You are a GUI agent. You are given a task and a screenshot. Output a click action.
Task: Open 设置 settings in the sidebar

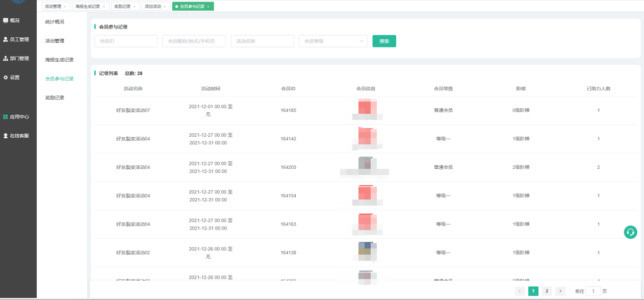tap(12, 78)
